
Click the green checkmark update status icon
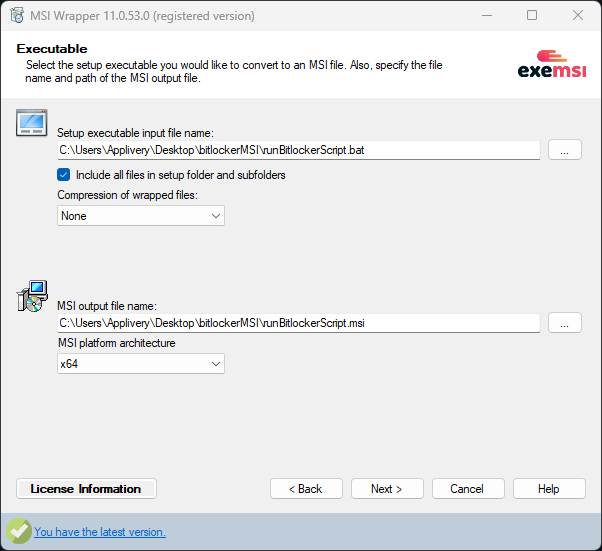(18, 531)
